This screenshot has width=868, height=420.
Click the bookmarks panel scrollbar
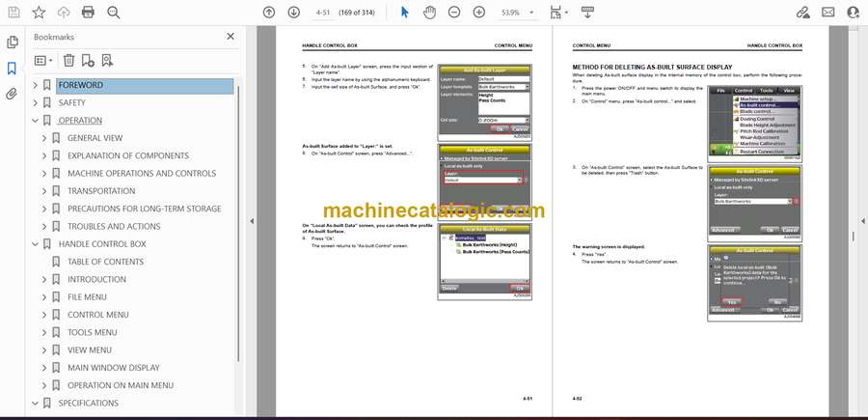pyautogui.click(x=238, y=222)
